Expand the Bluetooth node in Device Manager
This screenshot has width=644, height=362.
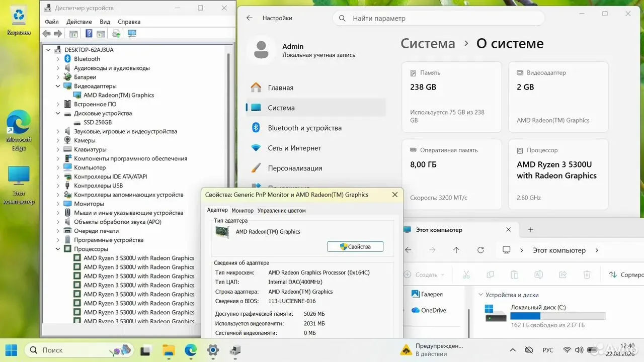click(58, 59)
